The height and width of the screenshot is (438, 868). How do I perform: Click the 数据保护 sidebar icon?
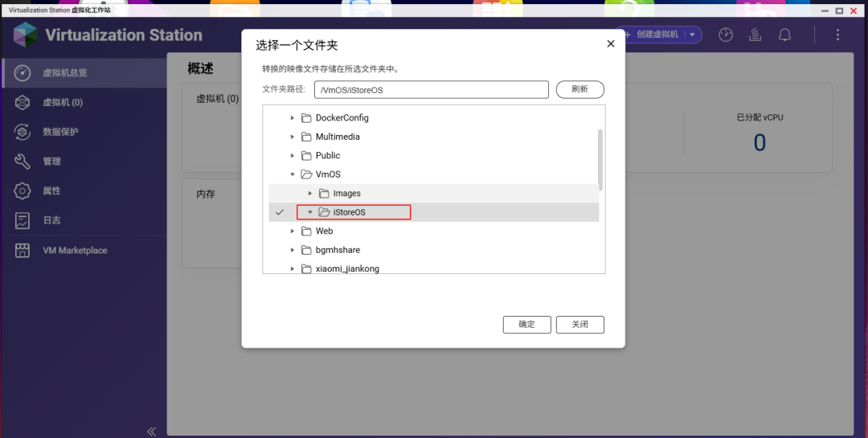click(23, 132)
